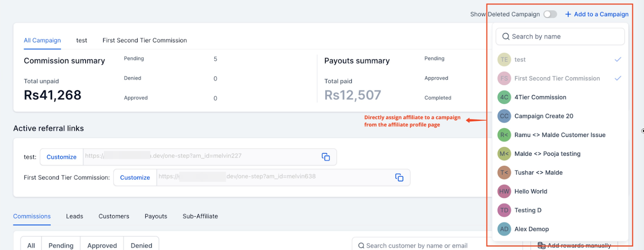The height and width of the screenshot is (250, 644).
Task: Copy the test referral link
Action: (326, 157)
